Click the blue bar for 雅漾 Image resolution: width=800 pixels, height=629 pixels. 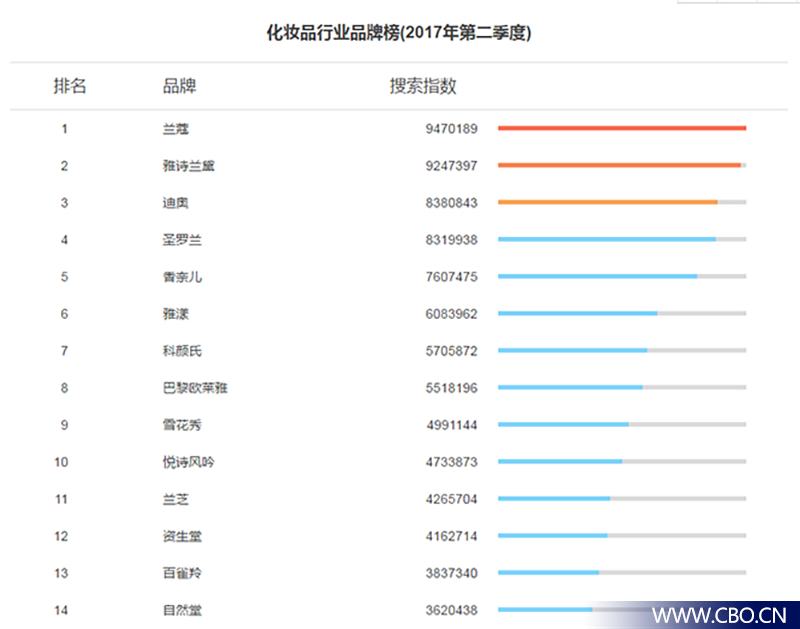point(578,313)
